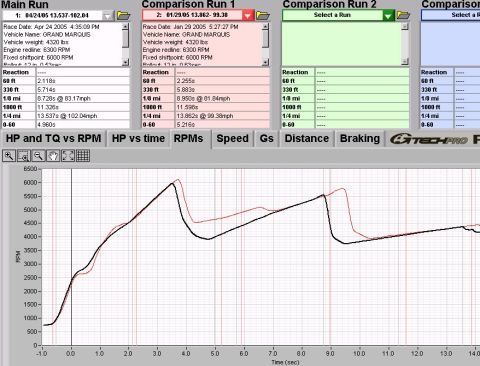This screenshot has width=480, height=366.
Task: Click Comparison Run 2 1/4 mi label cell
Action: pyautogui.click(x=298, y=116)
